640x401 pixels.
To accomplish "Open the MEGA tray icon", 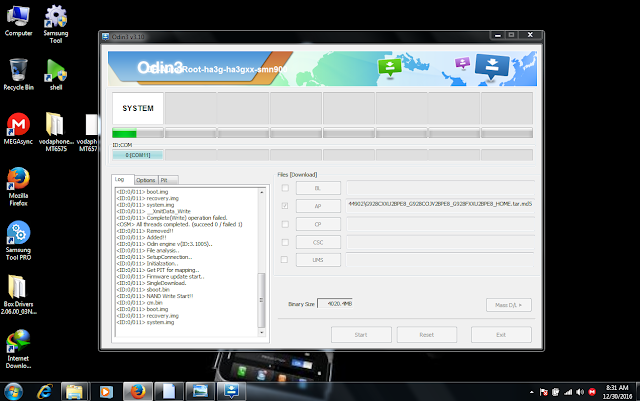I will click(592, 392).
